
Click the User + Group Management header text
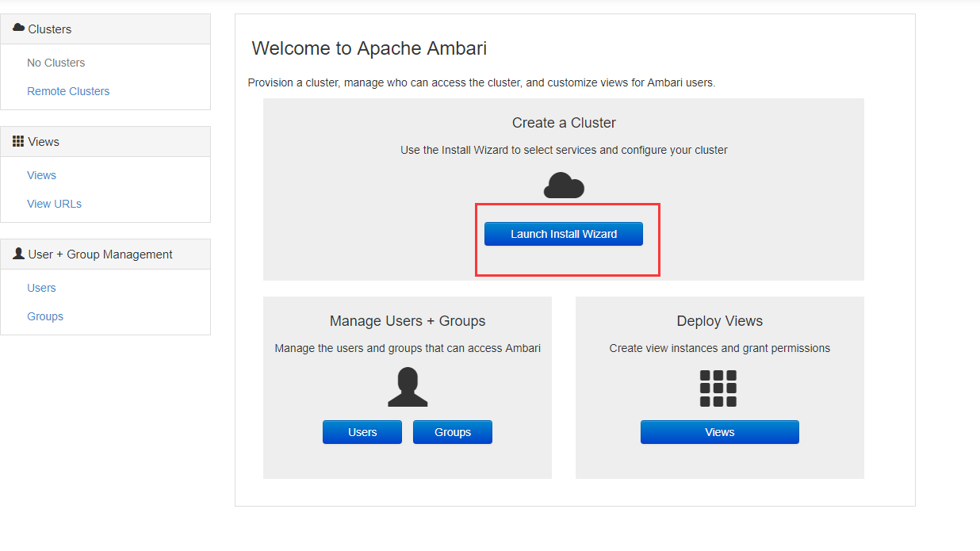[x=100, y=254]
